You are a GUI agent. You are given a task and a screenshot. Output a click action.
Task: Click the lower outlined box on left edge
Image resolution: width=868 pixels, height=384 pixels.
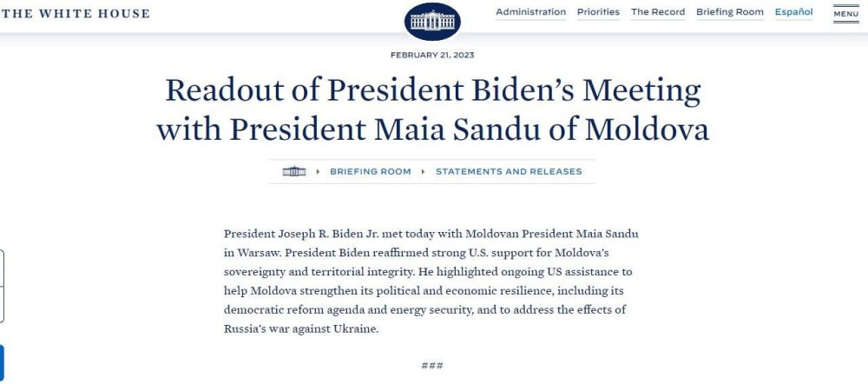tap(2, 305)
